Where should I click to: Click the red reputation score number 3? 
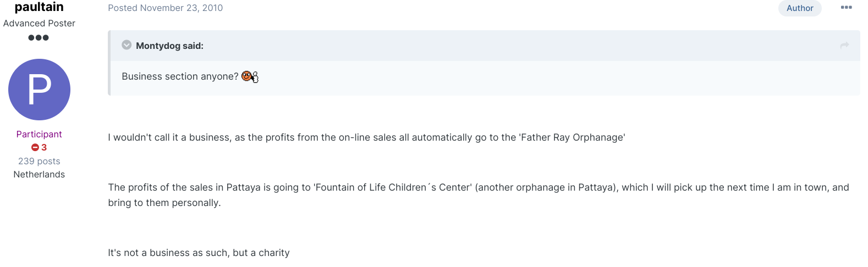(x=44, y=147)
